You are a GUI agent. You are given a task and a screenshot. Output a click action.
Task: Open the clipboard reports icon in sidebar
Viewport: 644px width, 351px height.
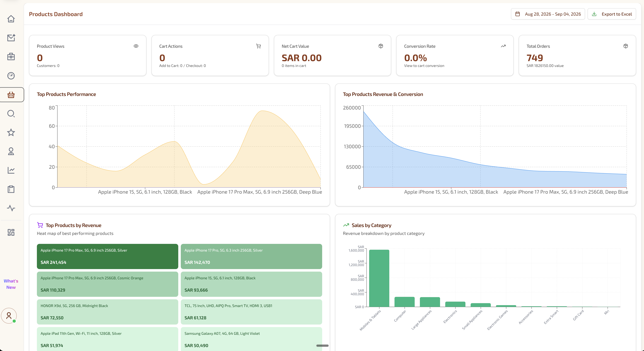click(11, 189)
